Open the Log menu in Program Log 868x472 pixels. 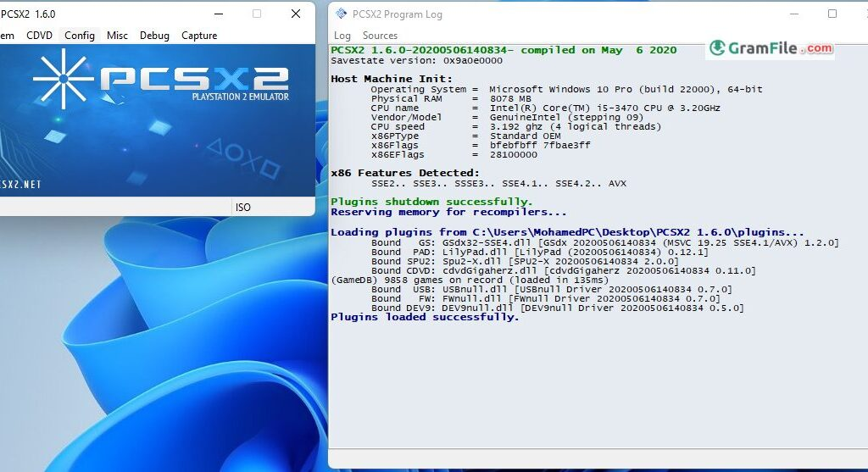coord(342,36)
